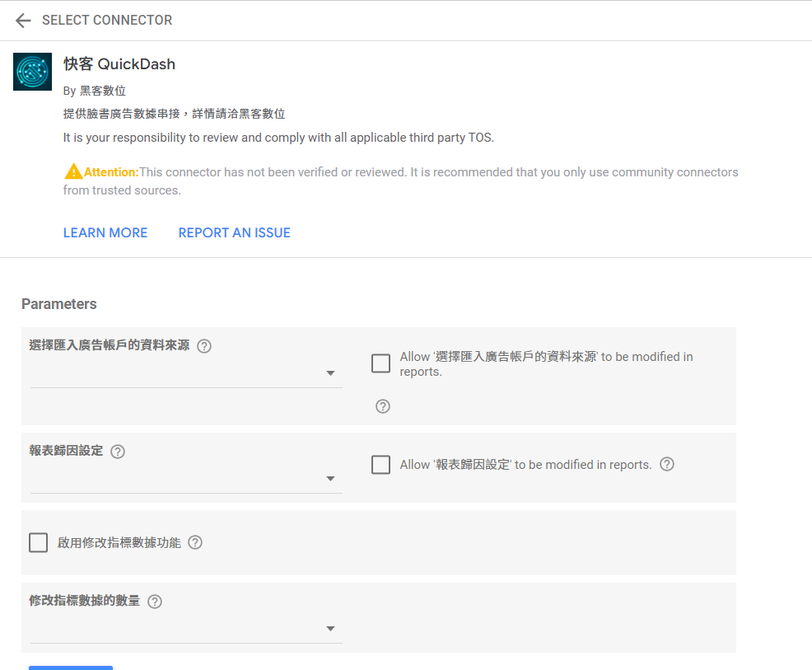
Task: Open help for 選擇匯入廣告帳戶的資料來源 label
Action: [204, 345]
